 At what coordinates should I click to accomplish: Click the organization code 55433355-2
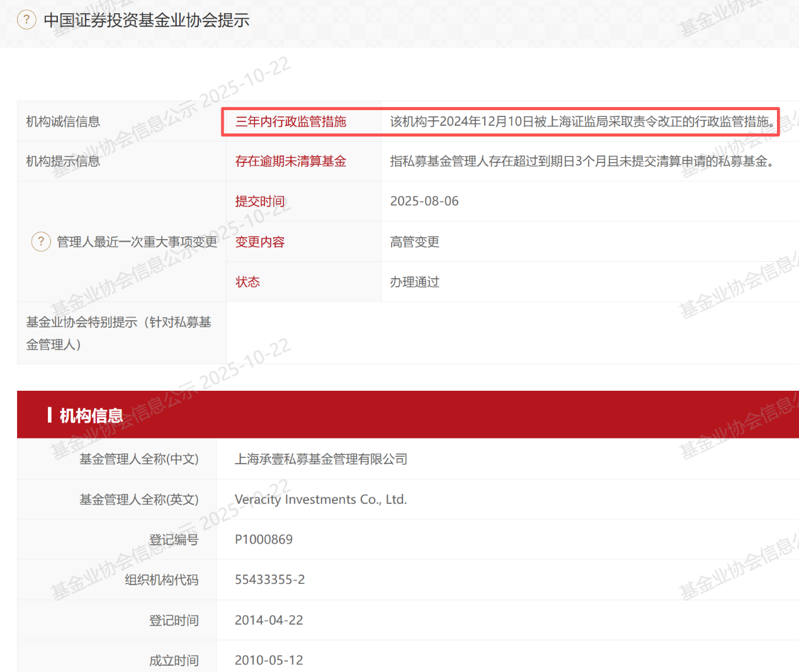(270, 580)
